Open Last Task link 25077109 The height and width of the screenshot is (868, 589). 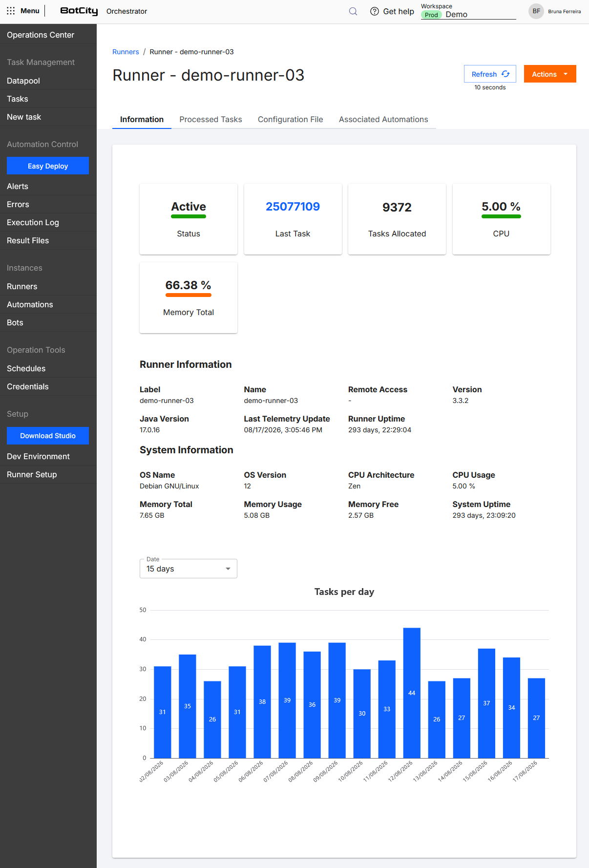pos(293,207)
